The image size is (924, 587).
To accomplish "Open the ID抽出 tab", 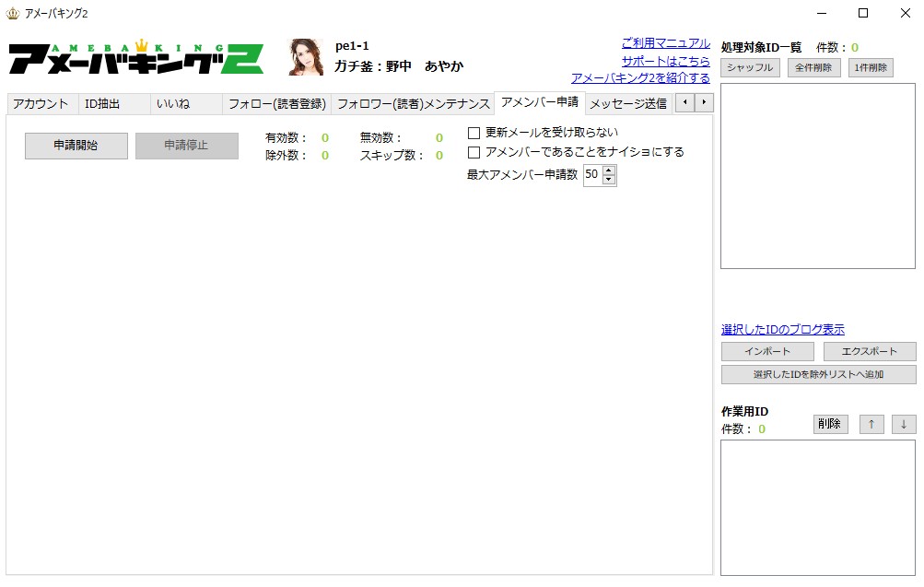I will click(x=102, y=104).
